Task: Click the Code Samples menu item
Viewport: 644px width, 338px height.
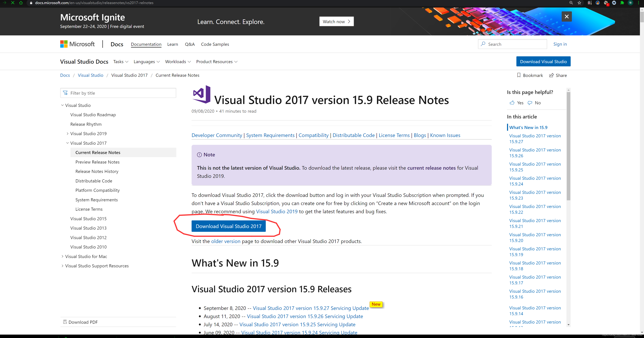Action: (215, 44)
